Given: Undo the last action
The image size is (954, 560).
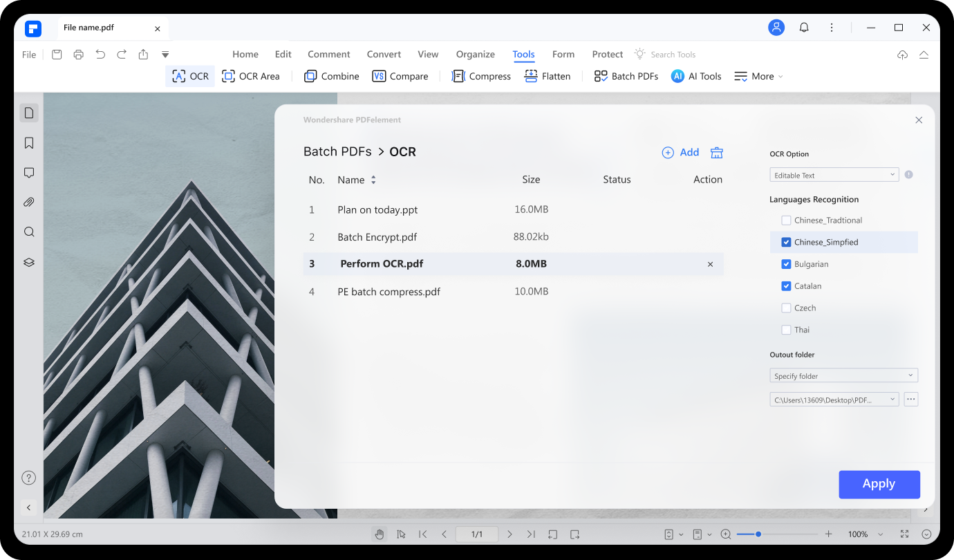Looking at the screenshot, I should (x=100, y=55).
